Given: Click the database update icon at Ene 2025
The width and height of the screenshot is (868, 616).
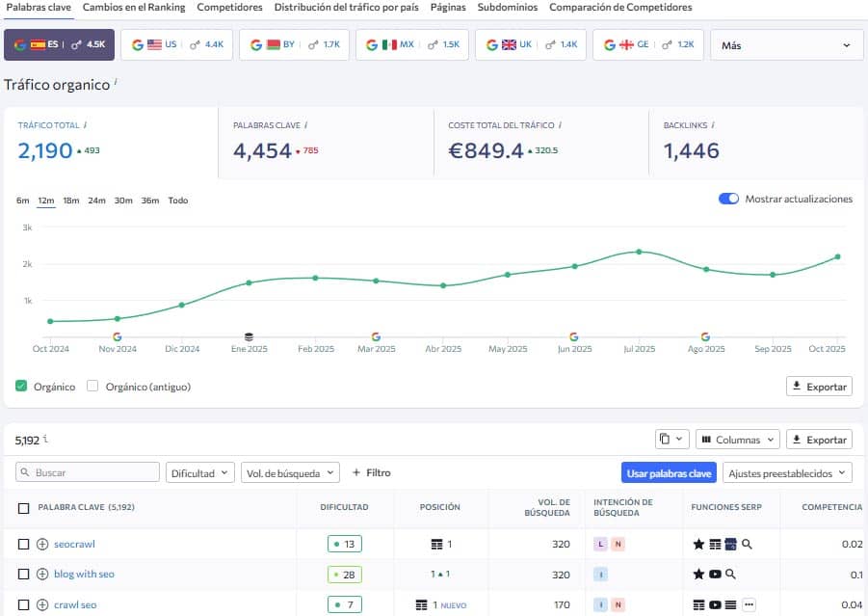Looking at the screenshot, I should 249,337.
